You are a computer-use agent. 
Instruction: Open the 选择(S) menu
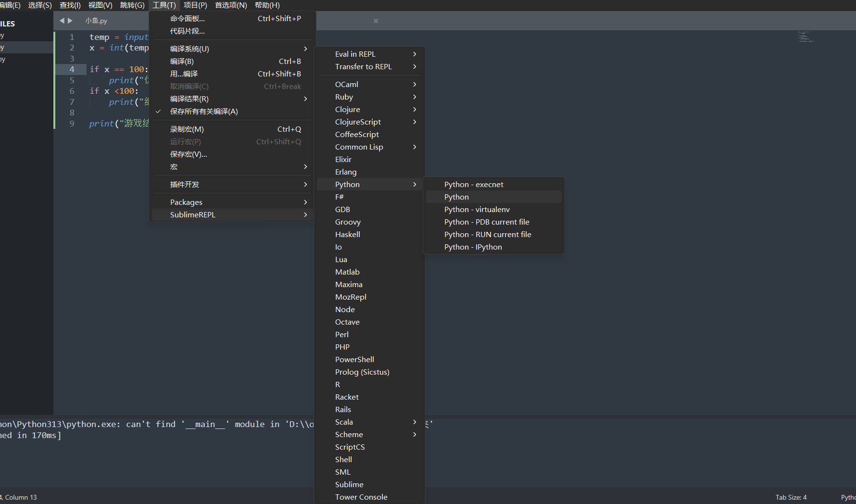click(x=40, y=5)
